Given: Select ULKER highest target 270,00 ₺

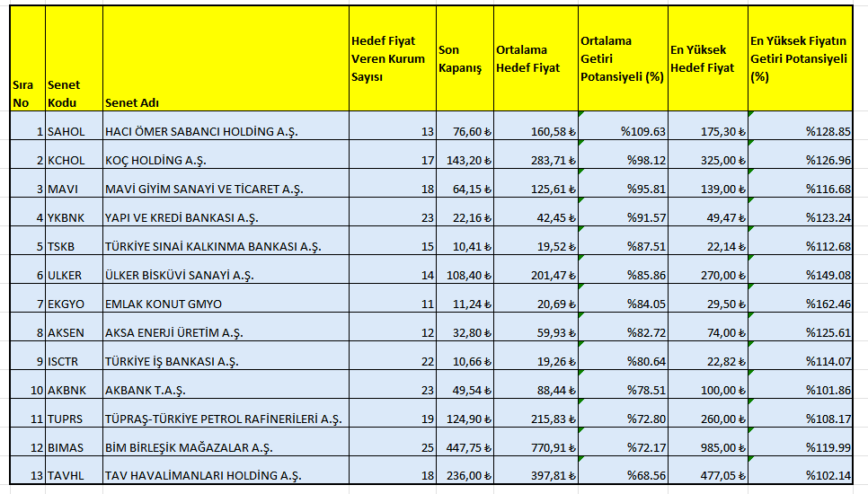Looking at the screenshot, I should 708,269.
